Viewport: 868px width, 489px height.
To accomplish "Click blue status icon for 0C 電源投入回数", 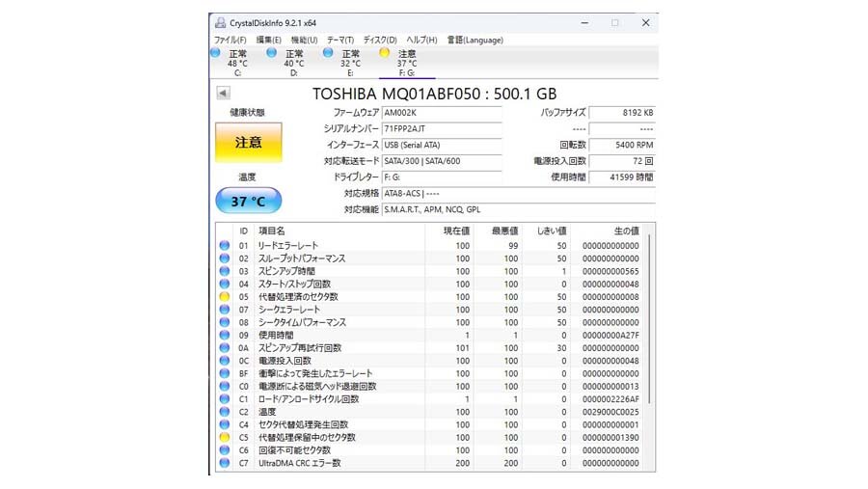I will coord(224,361).
